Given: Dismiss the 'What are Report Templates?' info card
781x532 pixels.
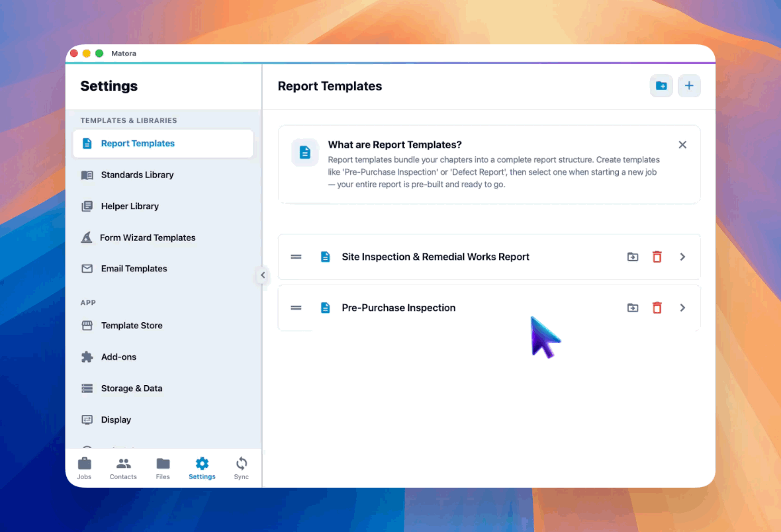Looking at the screenshot, I should tap(682, 145).
